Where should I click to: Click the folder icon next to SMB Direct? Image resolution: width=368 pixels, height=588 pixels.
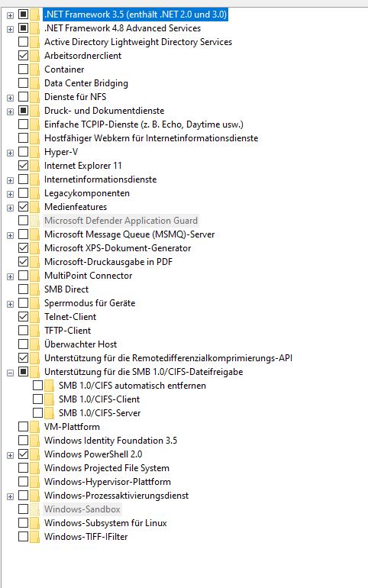(x=35, y=289)
